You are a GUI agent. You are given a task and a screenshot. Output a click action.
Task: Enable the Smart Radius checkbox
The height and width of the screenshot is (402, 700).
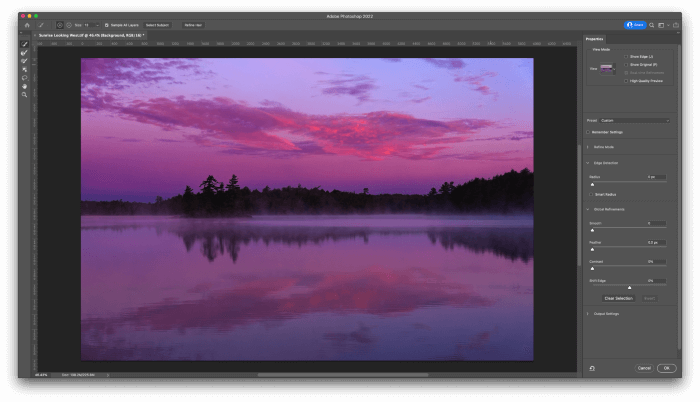(593, 194)
